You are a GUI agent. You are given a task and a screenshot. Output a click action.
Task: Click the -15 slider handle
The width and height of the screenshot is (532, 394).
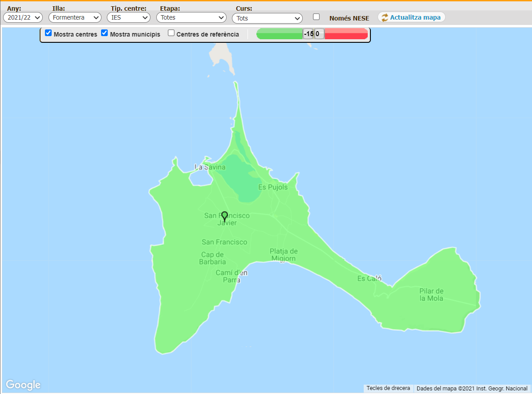click(308, 33)
